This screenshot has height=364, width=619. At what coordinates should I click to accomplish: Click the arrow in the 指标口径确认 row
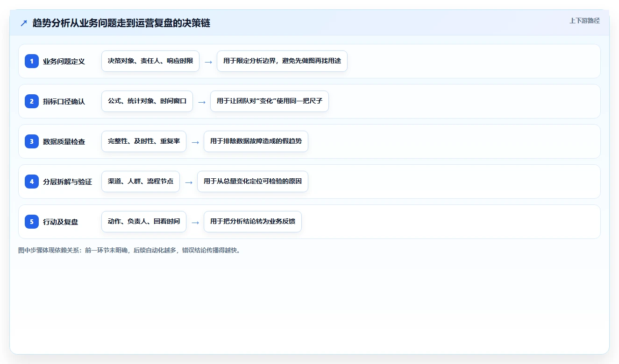coord(202,102)
